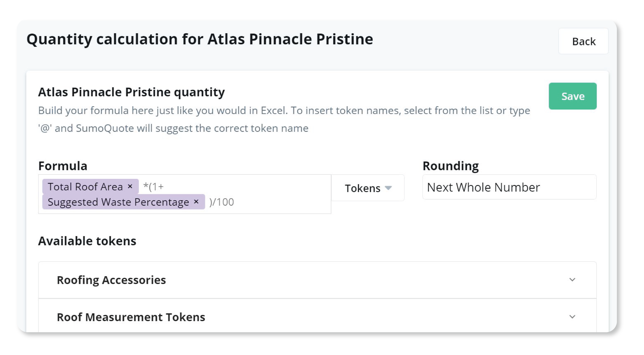This screenshot has width=644, height=355.
Task: Click the Tokens dropdown arrow icon
Action: [x=388, y=188]
